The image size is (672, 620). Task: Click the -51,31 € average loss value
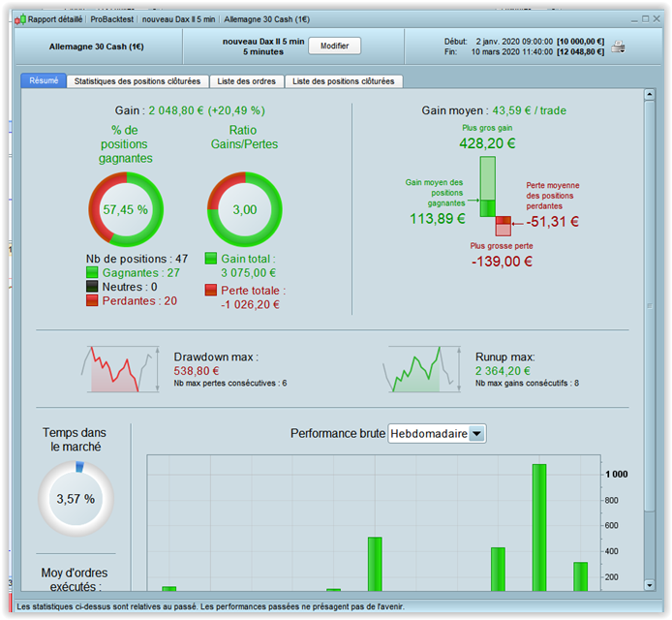[x=553, y=222]
